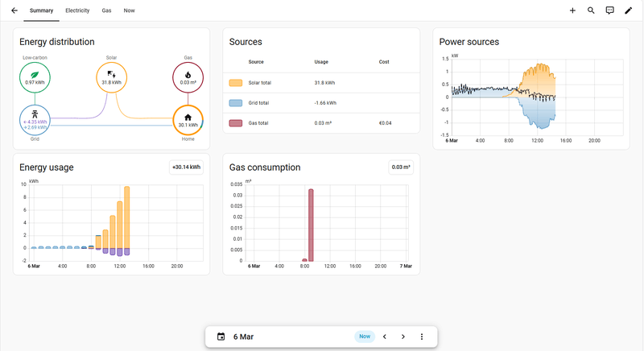Screen dimensions: 644x351
Task: Click the Solar total orange swatch
Action: pos(236,83)
